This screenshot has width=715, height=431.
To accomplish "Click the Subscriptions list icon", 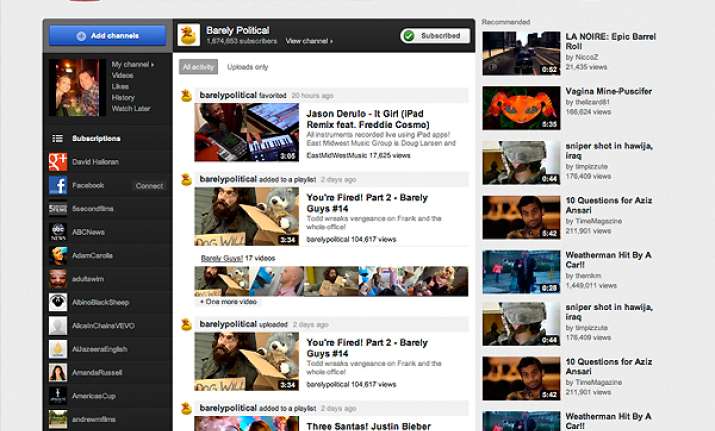I will coord(57,138).
